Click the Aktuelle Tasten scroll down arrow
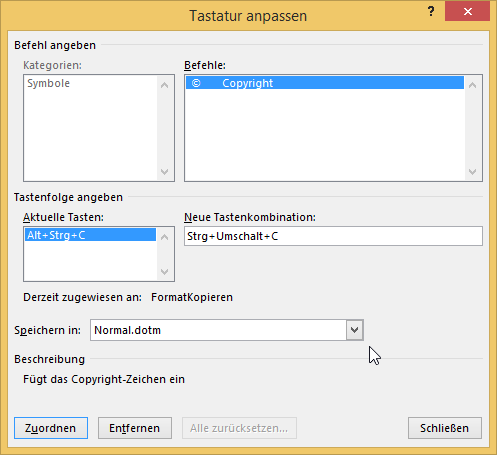Screen dimensions: 497x455 point(164,272)
